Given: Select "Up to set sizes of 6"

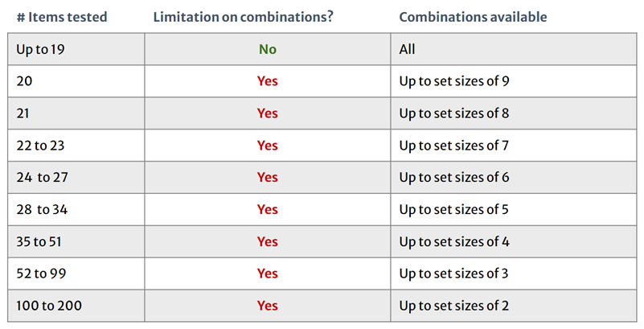Looking at the screenshot, I should click(x=453, y=178).
